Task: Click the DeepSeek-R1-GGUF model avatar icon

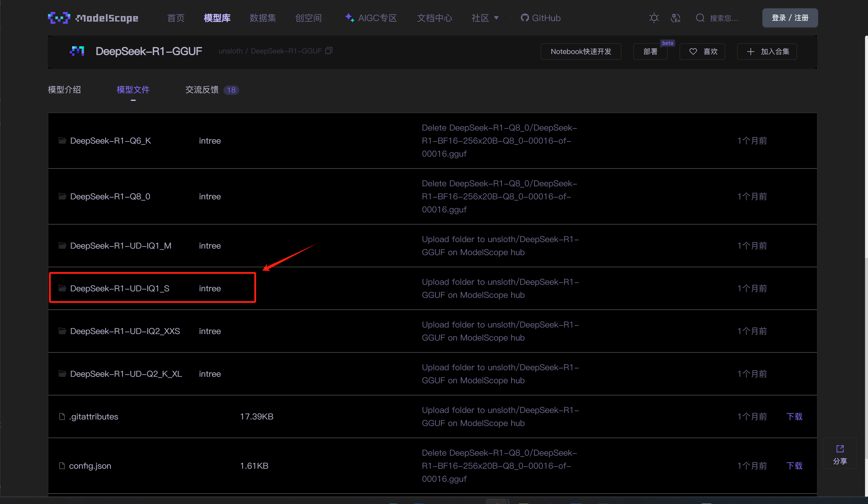Action: [x=77, y=51]
